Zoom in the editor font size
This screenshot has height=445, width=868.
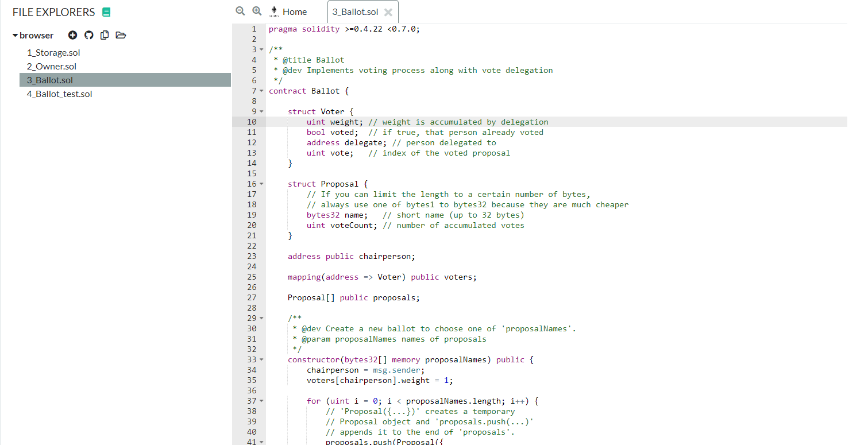tap(257, 11)
